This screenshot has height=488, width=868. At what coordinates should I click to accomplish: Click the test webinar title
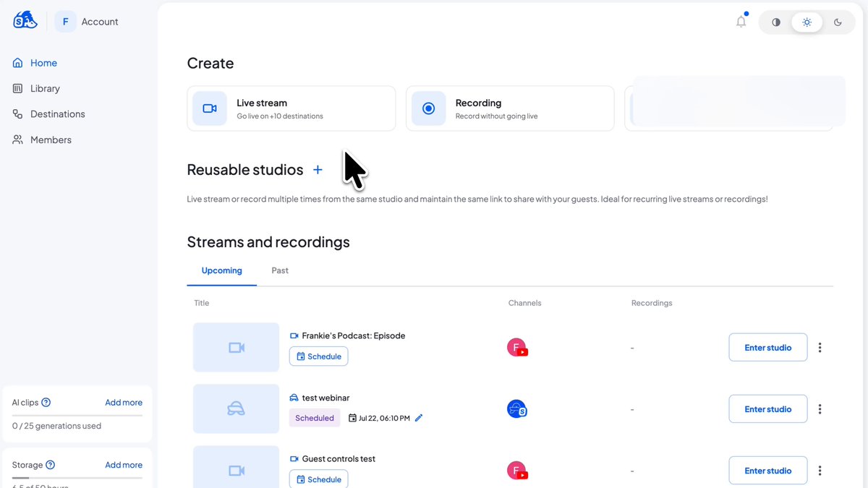pos(325,398)
